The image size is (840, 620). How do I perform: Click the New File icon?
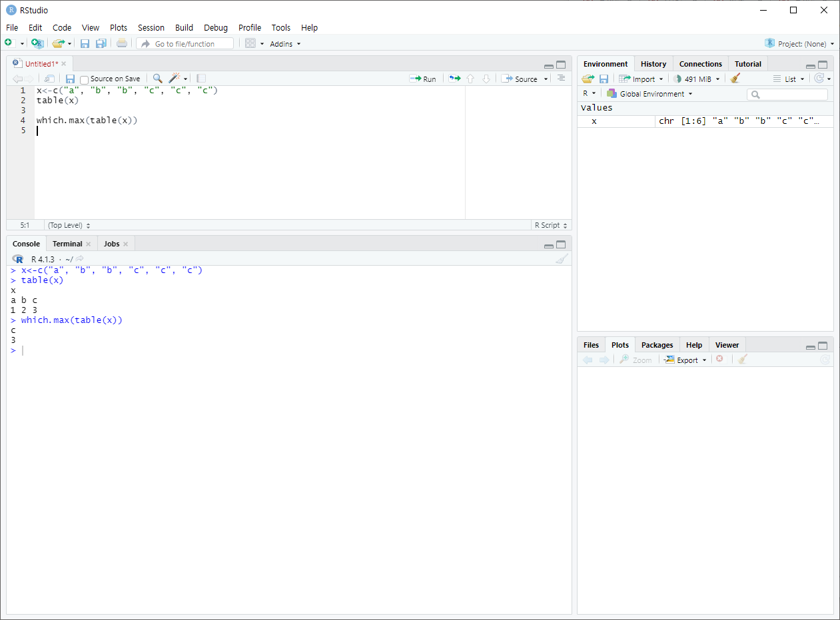point(9,43)
